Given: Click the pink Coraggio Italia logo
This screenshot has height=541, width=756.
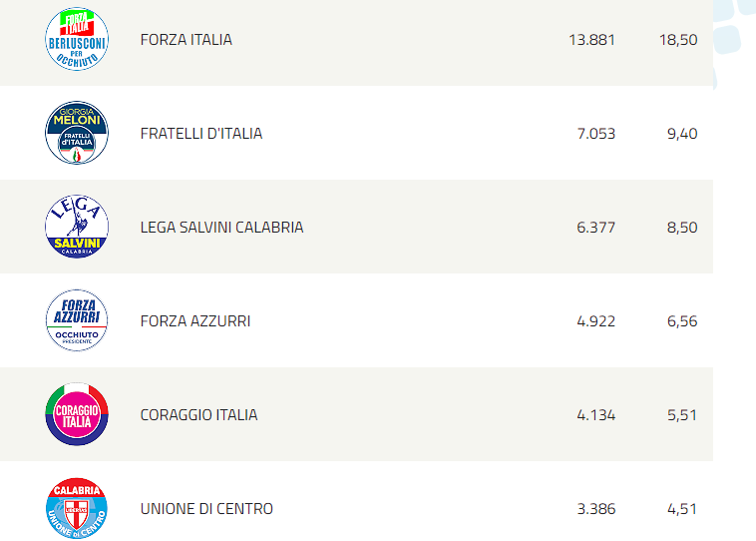Looking at the screenshot, I should 77,414.
